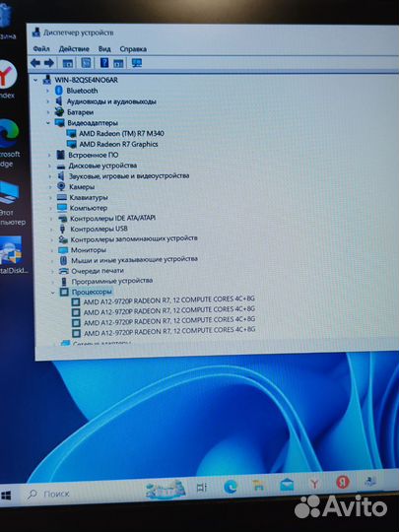The image size is (399, 532).
Task: Collapse the WIN-82QSE4NO6AR root node
Action: 35,80
